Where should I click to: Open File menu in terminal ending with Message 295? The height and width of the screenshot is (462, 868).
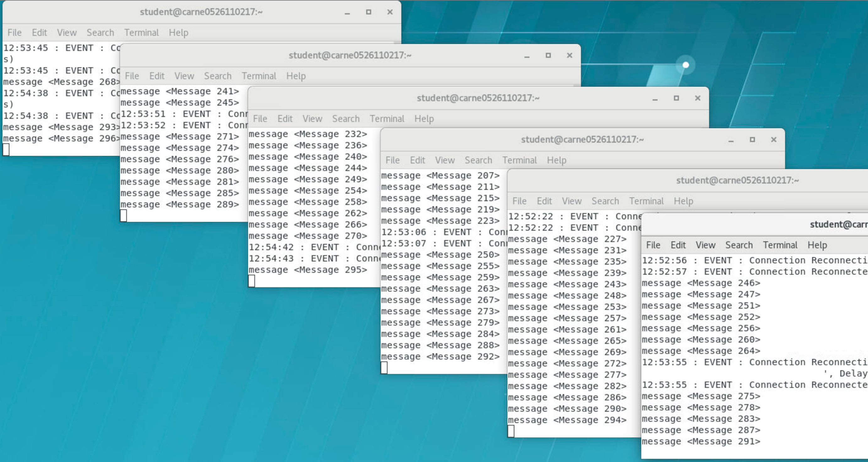tap(260, 119)
